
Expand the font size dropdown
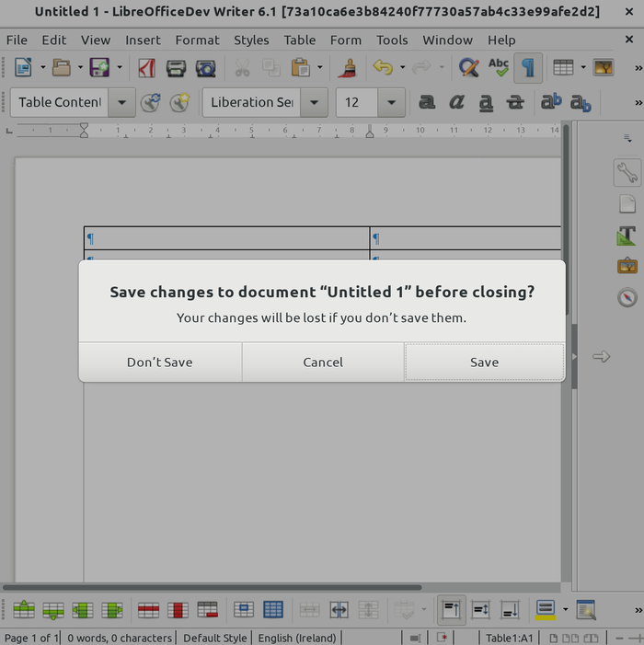392,102
